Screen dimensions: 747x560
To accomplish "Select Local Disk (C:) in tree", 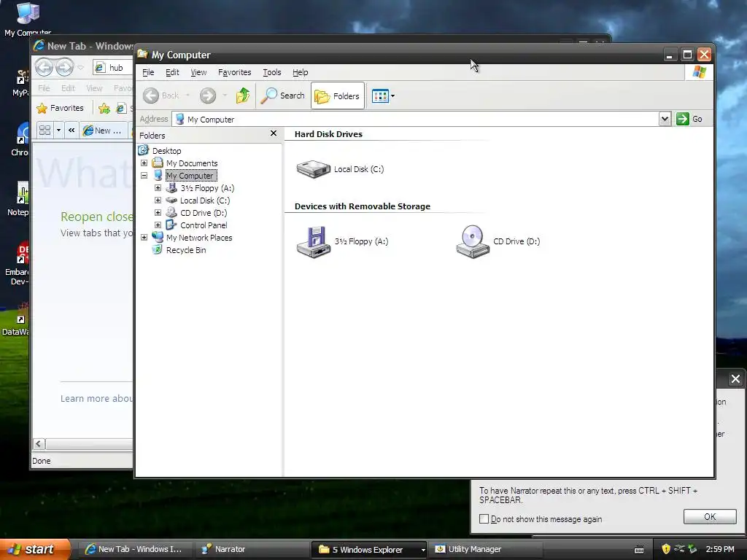I will tap(205, 201).
